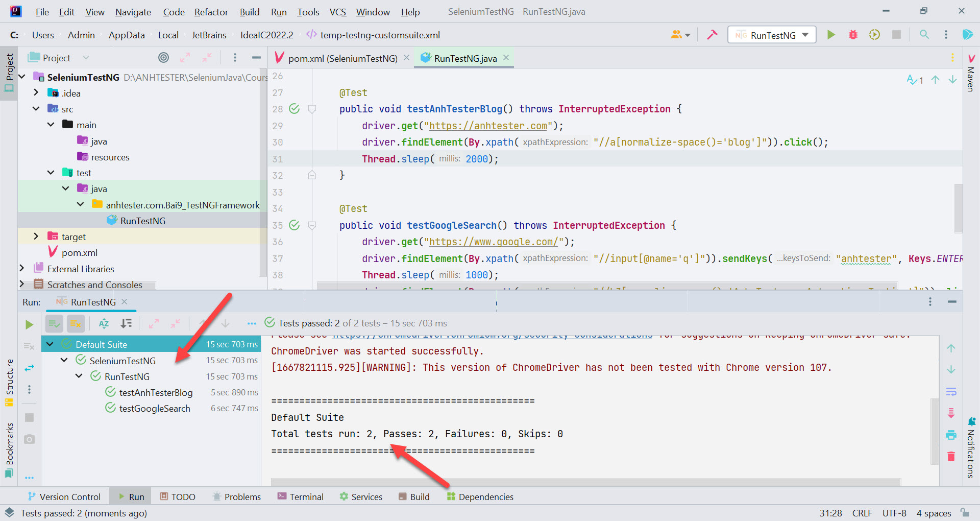This screenshot has width=980, height=521.
Task: Open Version Control tool window
Action: [64, 496]
